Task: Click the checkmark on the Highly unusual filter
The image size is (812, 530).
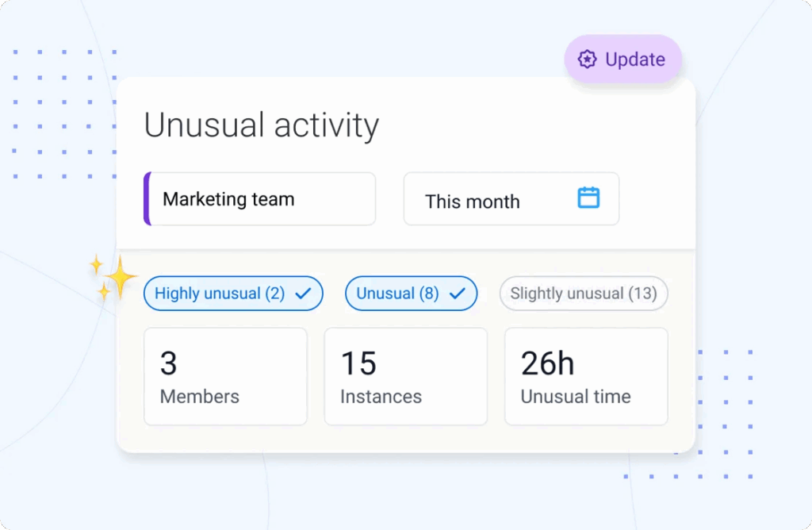Action: coord(304,293)
